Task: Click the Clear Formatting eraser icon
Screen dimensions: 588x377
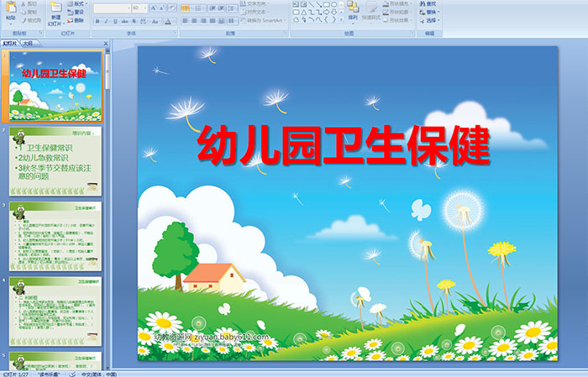Action: 172,8
